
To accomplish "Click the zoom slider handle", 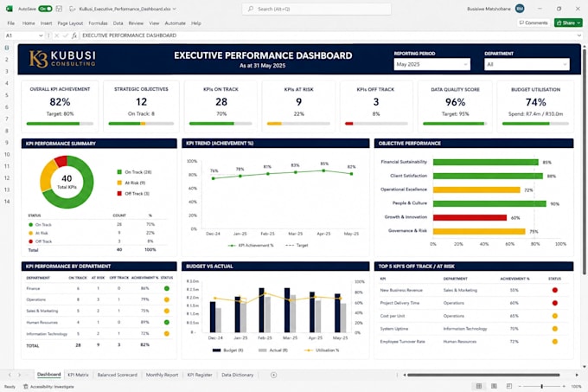I will pos(541,386).
